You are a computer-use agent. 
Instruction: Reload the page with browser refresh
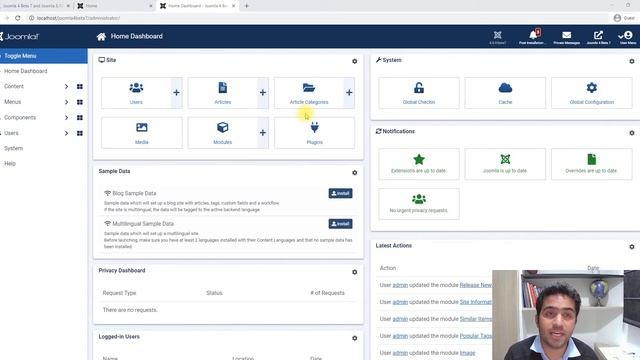tap(18, 18)
